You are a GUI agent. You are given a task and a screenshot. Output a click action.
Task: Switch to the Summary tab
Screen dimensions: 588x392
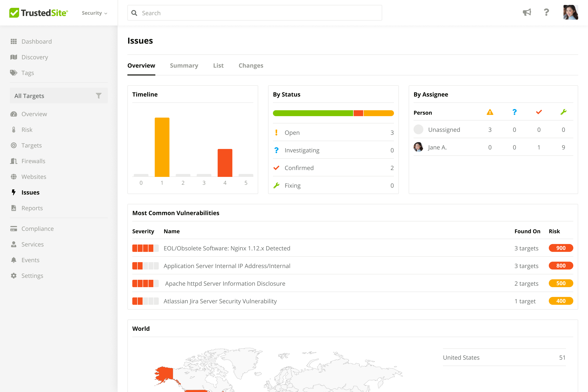[184, 65]
